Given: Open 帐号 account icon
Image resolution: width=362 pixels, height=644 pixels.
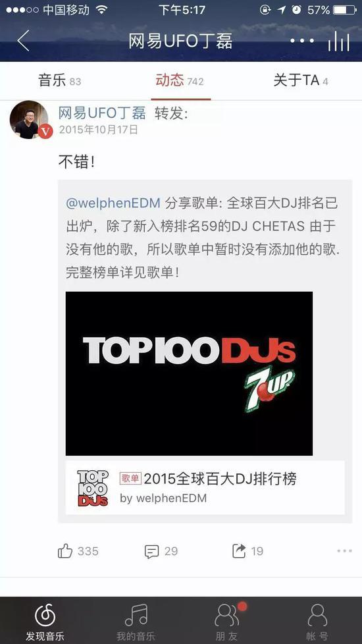Looking at the screenshot, I should tap(317, 620).
